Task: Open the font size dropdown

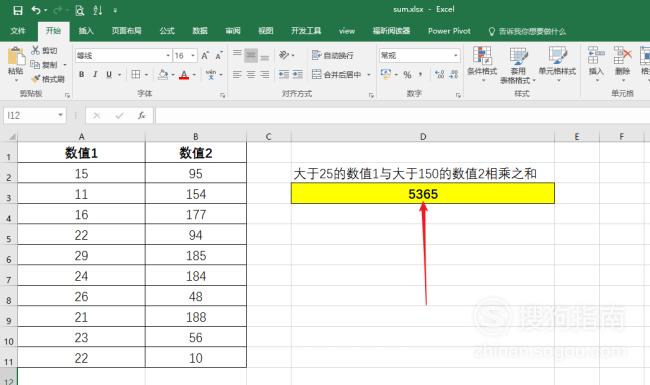Action: coord(193,56)
